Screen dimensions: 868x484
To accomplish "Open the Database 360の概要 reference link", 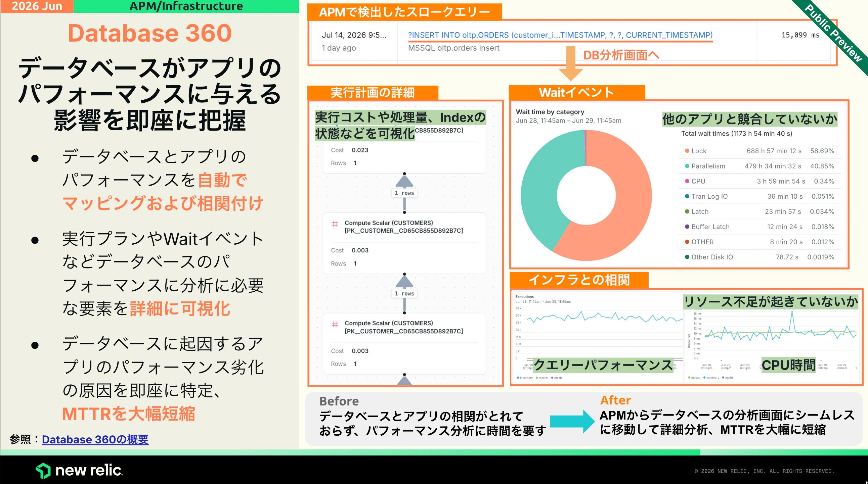I will click(x=95, y=439).
